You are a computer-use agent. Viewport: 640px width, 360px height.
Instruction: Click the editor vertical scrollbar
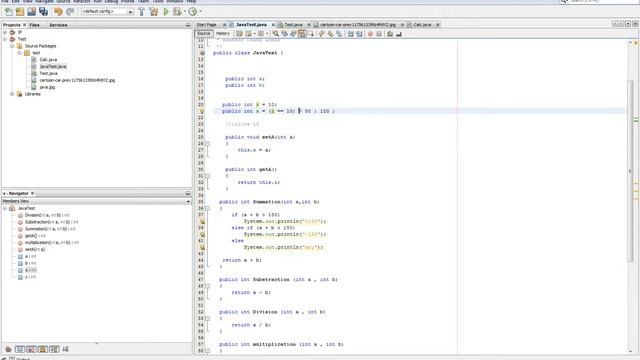coord(630,171)
